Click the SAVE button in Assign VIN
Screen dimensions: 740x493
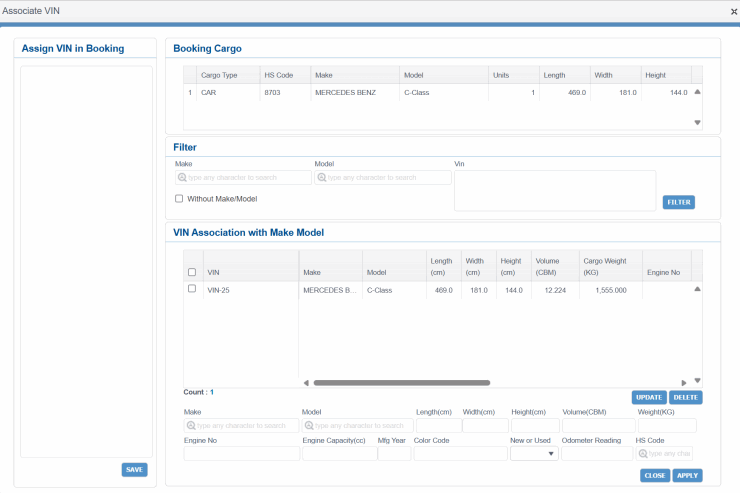click(134, 470)
